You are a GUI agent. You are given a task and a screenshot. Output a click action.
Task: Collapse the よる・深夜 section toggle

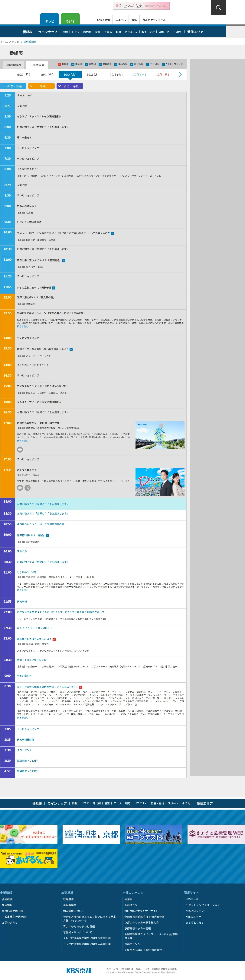point(70,86)
